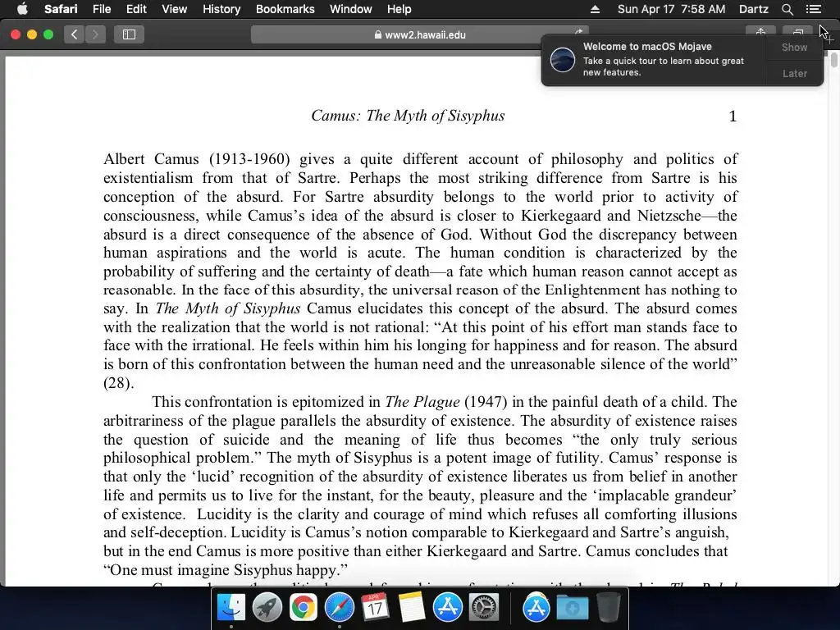The height and width of the screenshot is (630, 840).
Task: Click the title 'Camus: The Myth of Sisyphus'
Action: coord(408,116)
